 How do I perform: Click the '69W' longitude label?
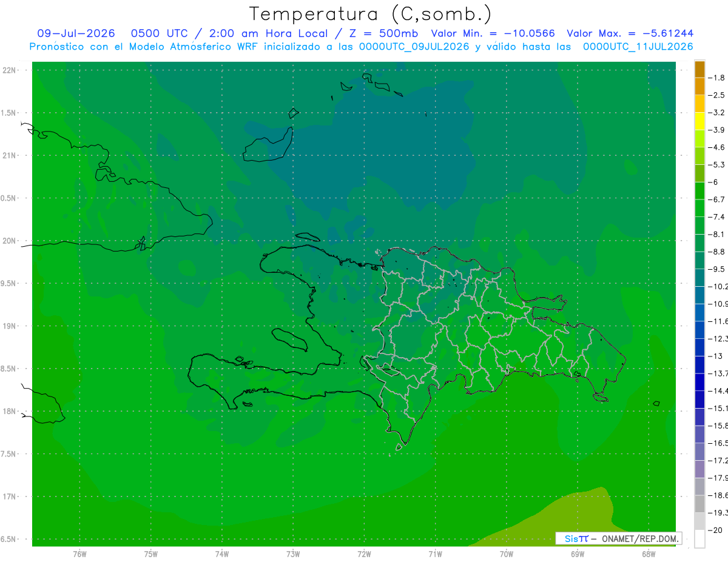[x=578, y=554]
